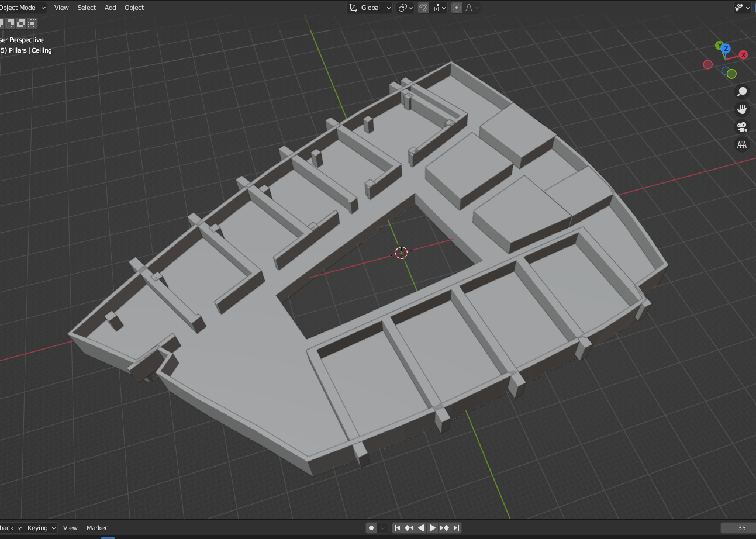756x539 pixels.
Task: Open the Global transform orientation dropdown
Action: point(370,8)
